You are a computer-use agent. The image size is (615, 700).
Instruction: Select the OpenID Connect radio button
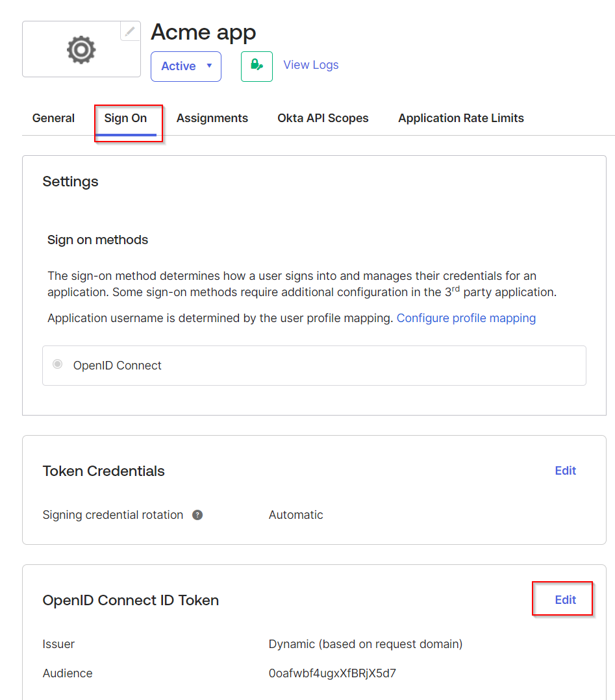click(58, 365)
